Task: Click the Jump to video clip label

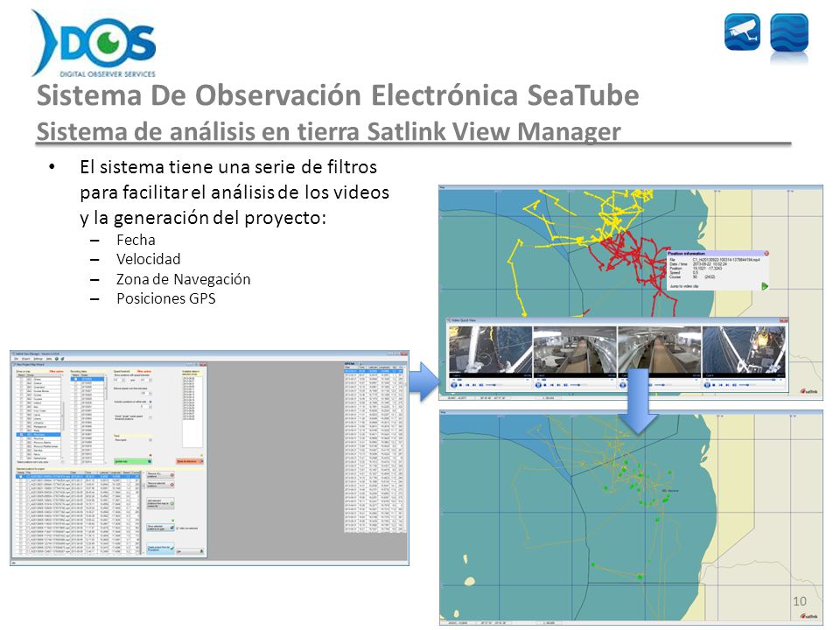Action: pyautogui.click(x=684, y=287)
